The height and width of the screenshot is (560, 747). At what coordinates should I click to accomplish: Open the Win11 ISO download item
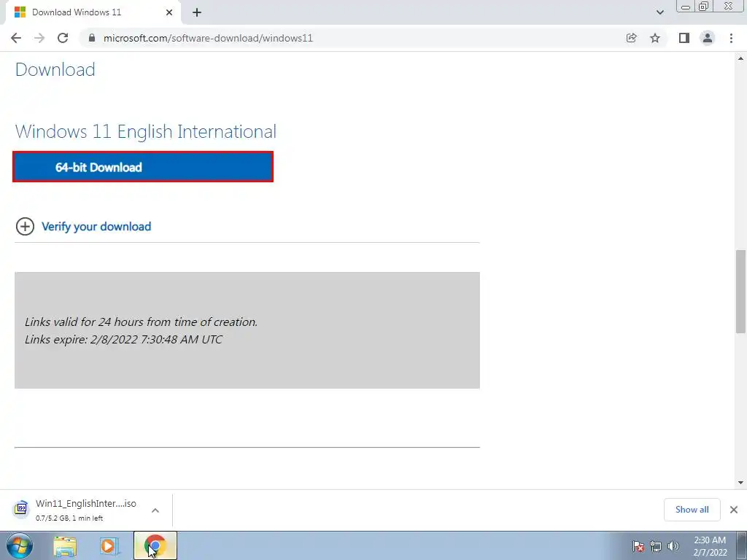(x=86, y=510)
